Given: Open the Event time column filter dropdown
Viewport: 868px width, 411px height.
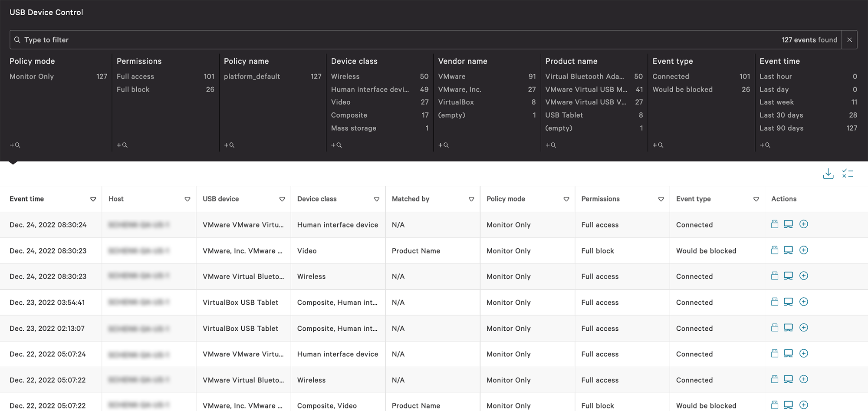Looking at the screenshot, I should click(x=93, y=199).
